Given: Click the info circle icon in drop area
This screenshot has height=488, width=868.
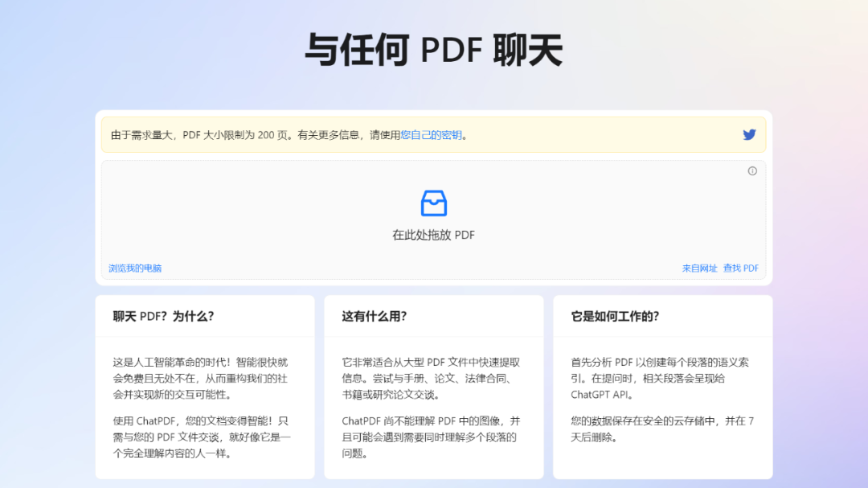Looking at the screenshot, I should pos(752,171).
